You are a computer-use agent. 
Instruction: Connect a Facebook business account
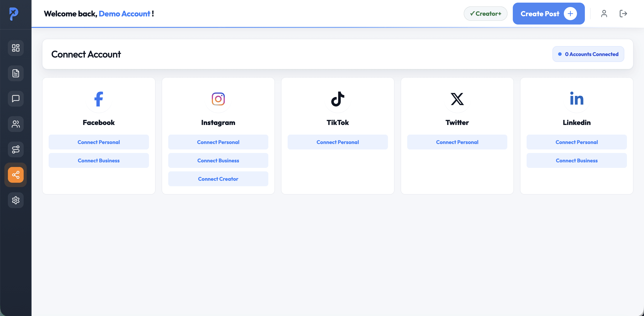[99, 161]
